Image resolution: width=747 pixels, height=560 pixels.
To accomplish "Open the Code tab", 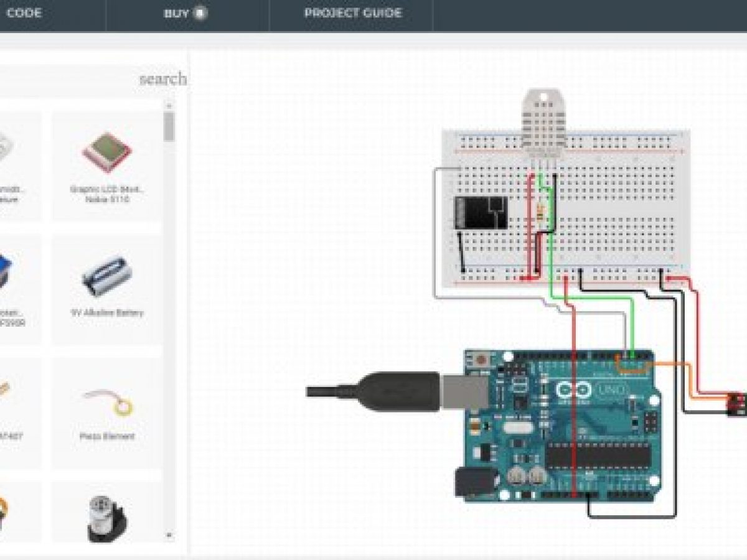I will pos(25,13).
